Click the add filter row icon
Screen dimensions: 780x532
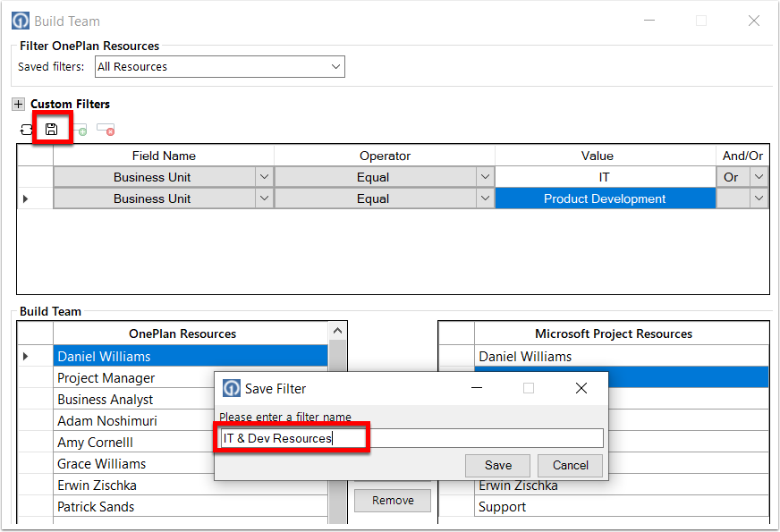(81, 130)
